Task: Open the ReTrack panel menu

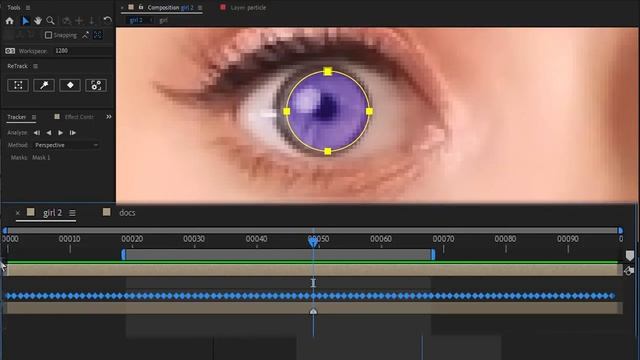Action: pos(36,66)
